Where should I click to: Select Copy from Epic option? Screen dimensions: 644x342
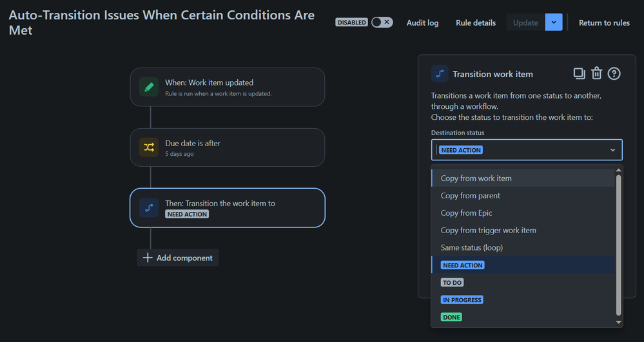click(523, 213)
